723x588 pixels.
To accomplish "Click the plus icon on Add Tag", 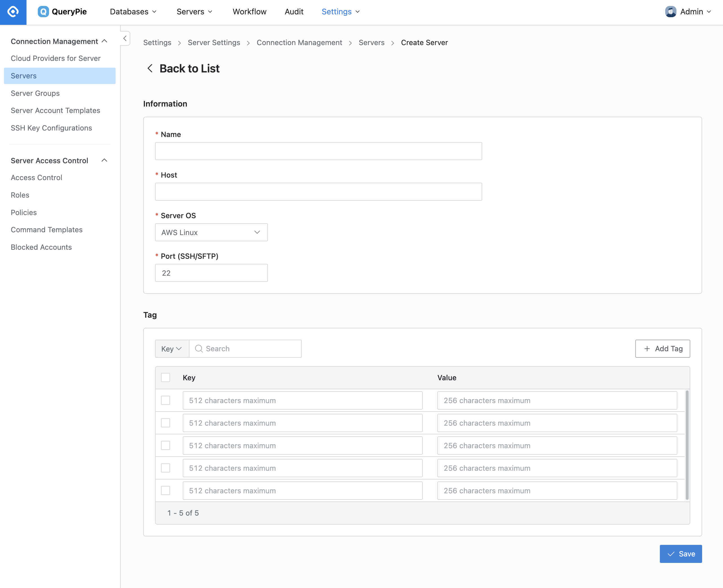I will [647, 348].
